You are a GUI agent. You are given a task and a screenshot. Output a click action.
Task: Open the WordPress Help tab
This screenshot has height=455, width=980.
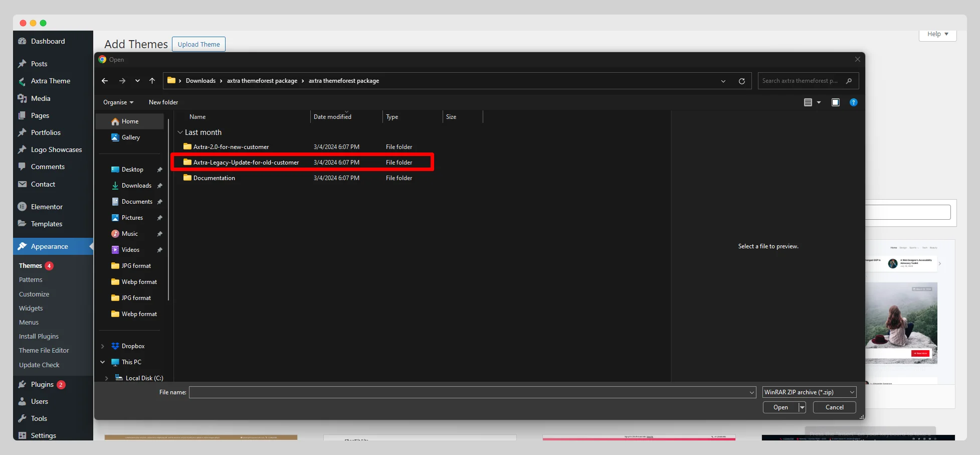pos(937,34)
